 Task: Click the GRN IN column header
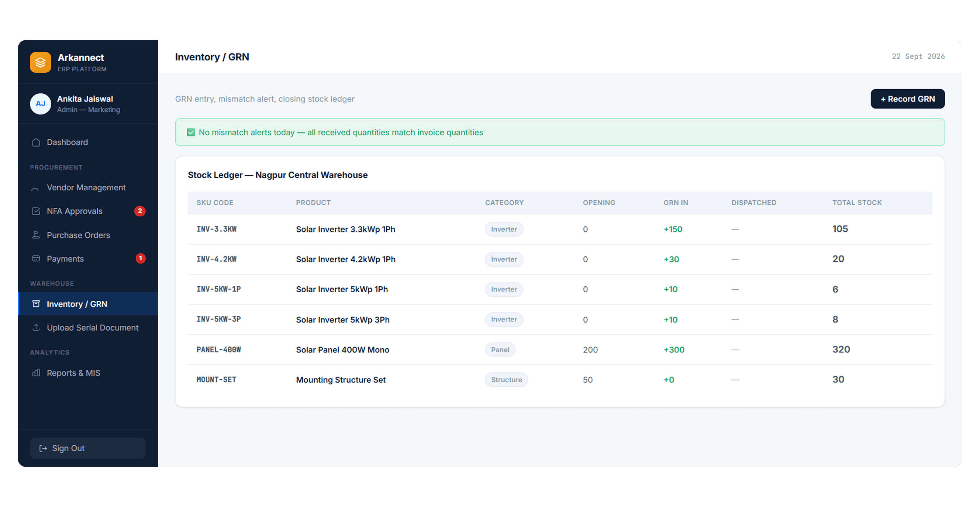pyautogui.click(x=676, y=203)
